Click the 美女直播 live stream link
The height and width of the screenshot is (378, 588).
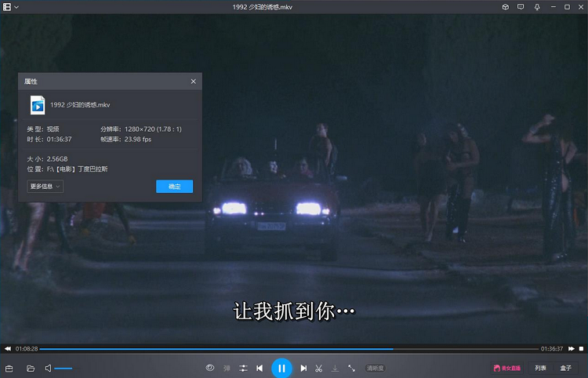click(506, 368)
